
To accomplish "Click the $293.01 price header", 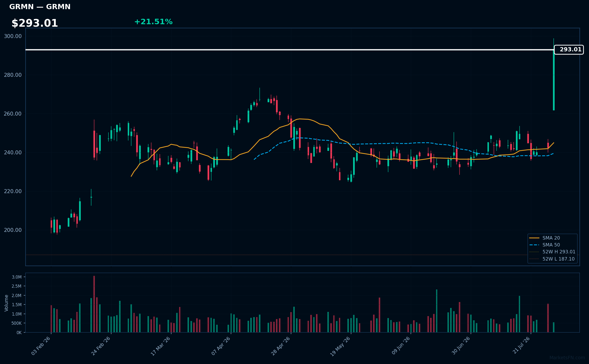I will click(35, 23).
